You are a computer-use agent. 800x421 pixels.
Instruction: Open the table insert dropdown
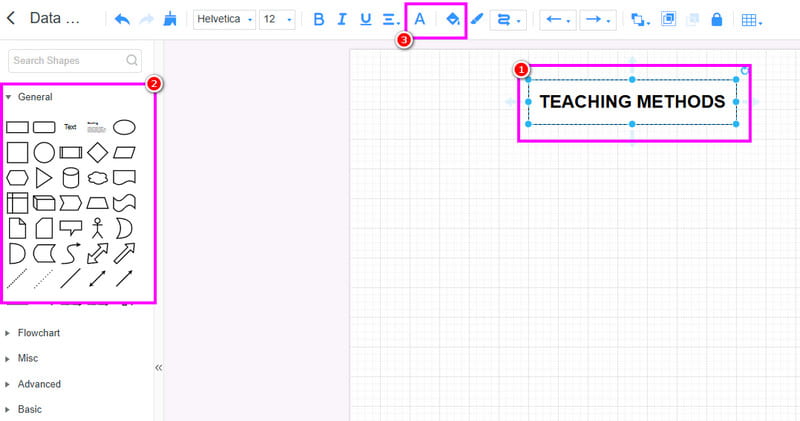tap(750, 19)
